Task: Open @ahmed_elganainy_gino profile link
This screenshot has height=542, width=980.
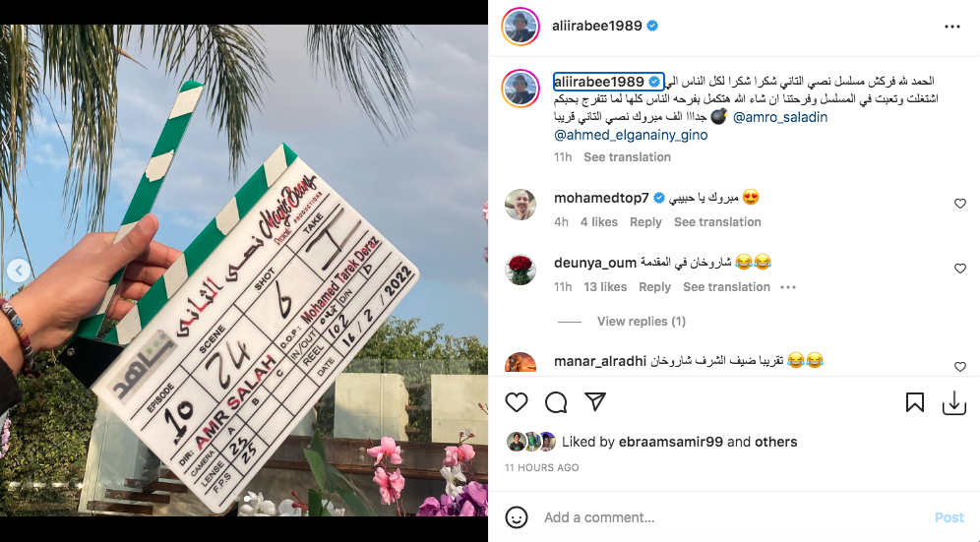Action: pos(631,135)
